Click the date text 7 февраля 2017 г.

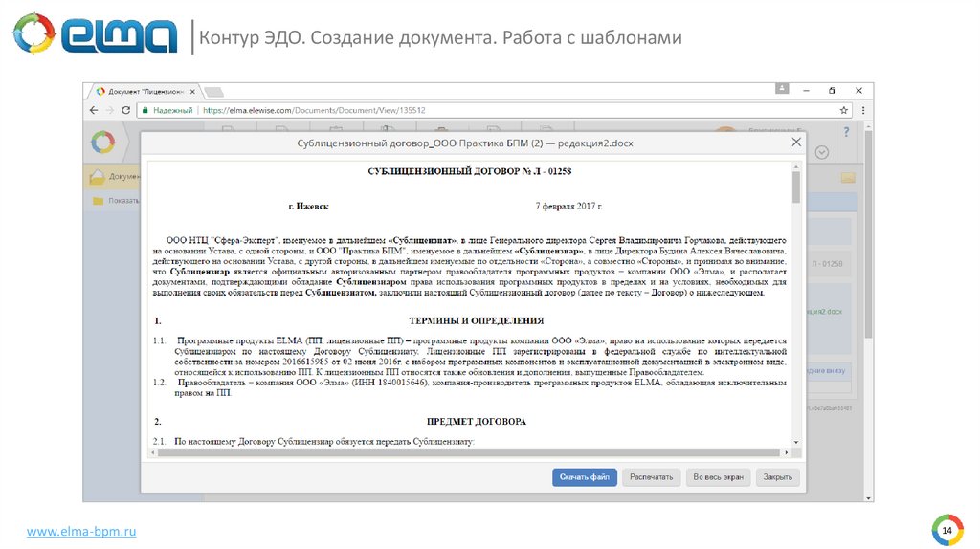point(568,206)
